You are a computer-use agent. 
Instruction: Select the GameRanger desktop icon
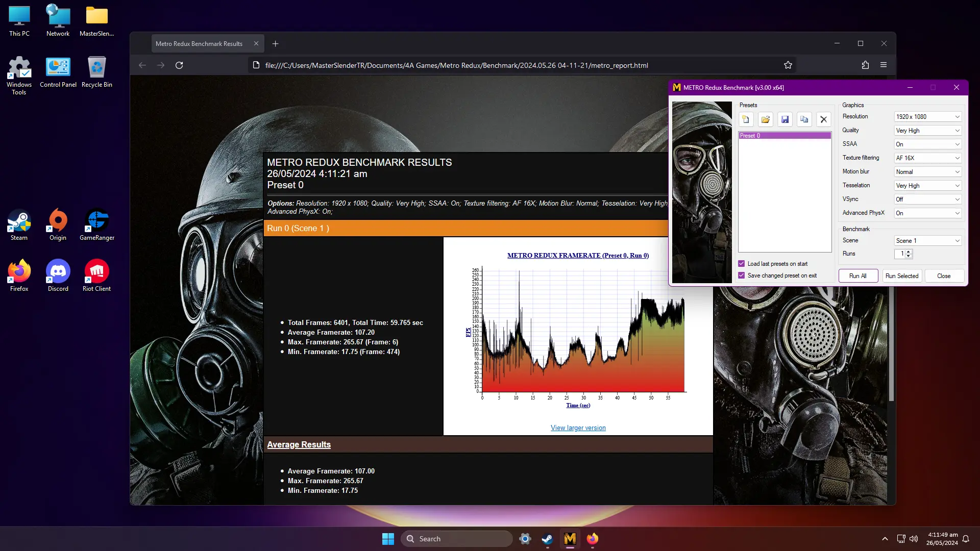point(97,224)
